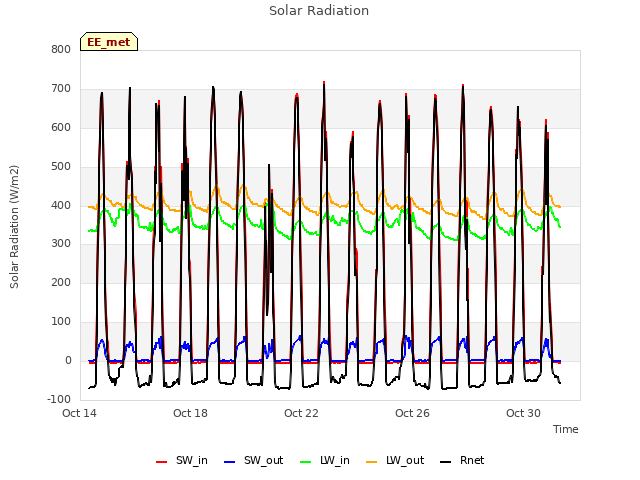
Task: Select the LW_out legend label
Action: pos(405,460)
